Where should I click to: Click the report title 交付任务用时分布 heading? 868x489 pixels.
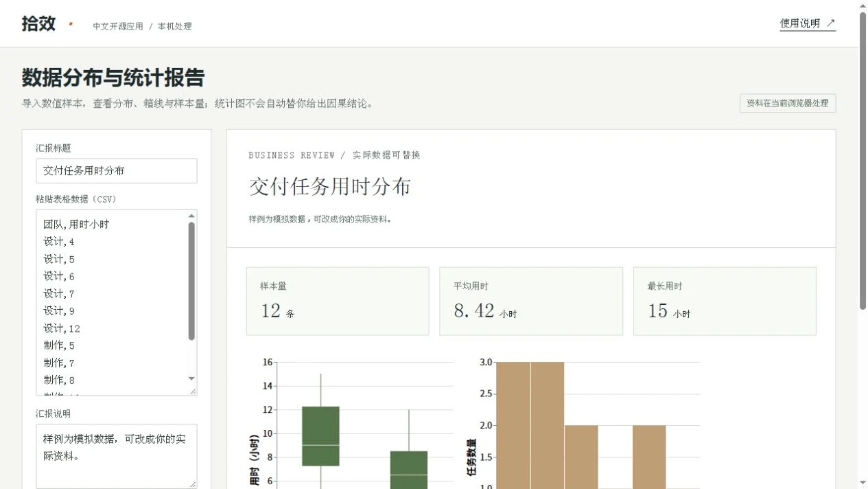pos(330,187)
